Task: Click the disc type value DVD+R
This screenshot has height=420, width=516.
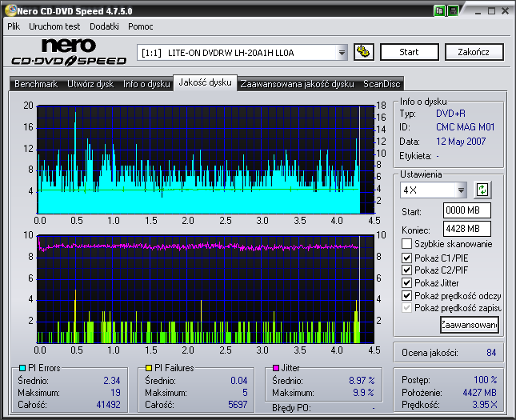Action: pos(450,114)
